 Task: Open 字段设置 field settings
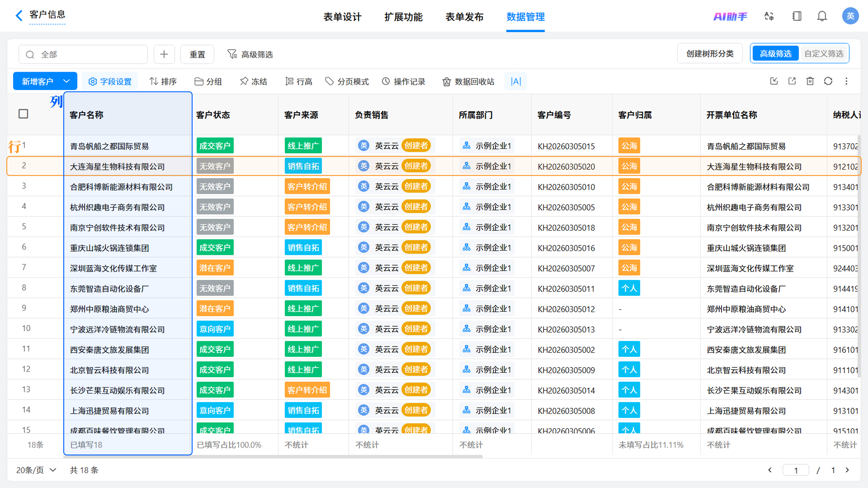click(x=110, y=81)
